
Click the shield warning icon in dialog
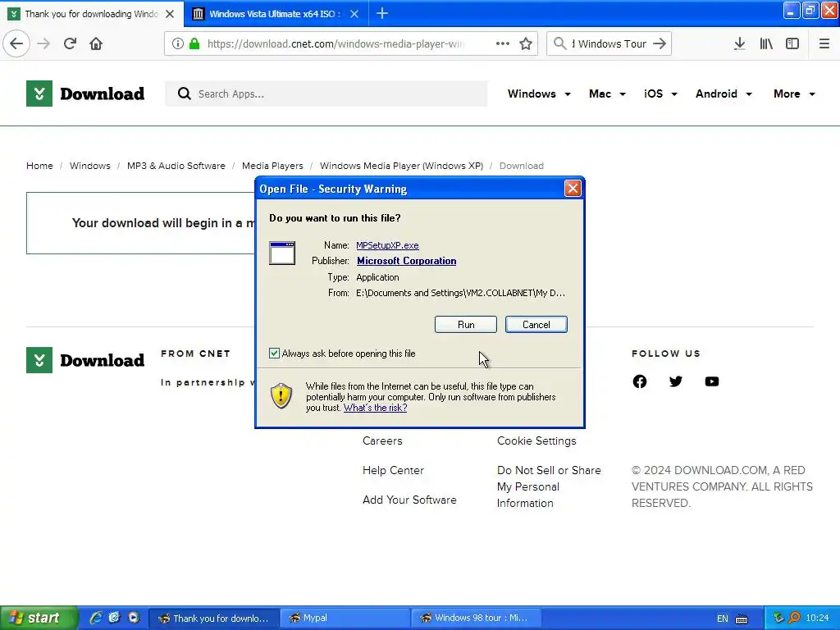(x=281, y=396)
